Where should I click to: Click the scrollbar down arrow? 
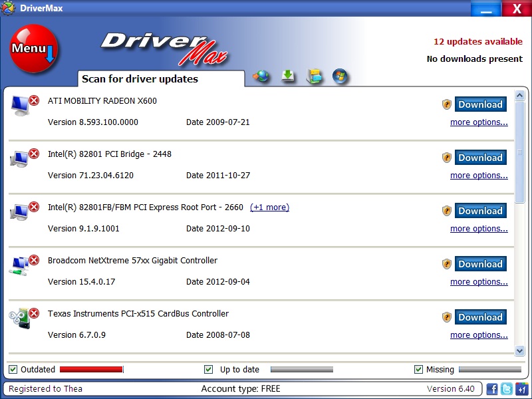coord(519,350)
